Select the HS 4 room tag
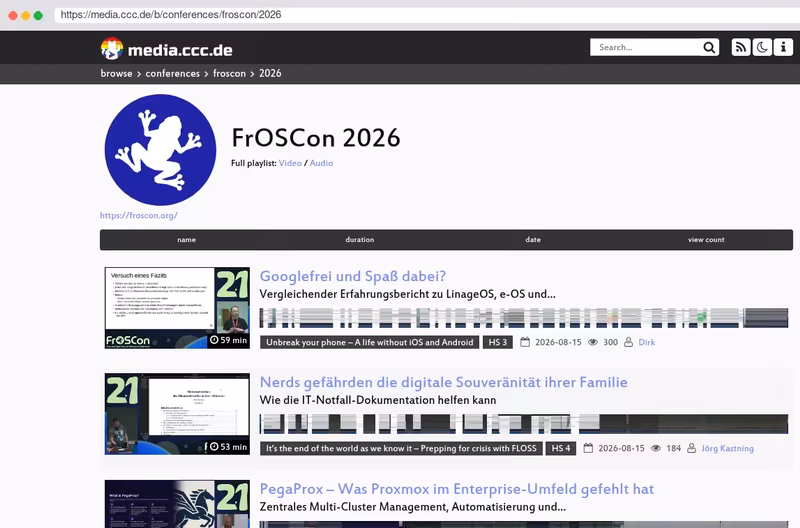Screen dimensions: 800x528 560,448
